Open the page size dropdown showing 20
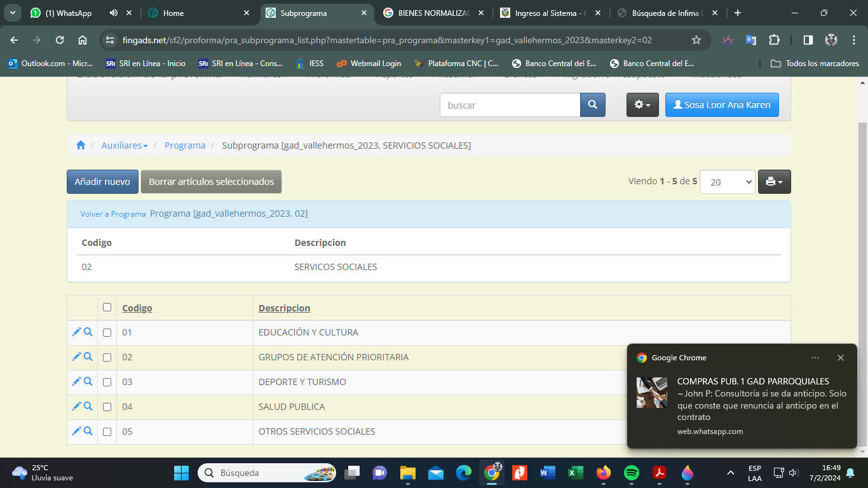This screenshot has width=868, height=488. tap(727, 182)
